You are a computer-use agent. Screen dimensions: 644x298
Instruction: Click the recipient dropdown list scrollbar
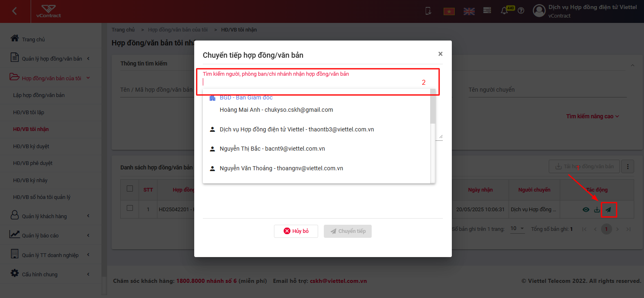433,106
